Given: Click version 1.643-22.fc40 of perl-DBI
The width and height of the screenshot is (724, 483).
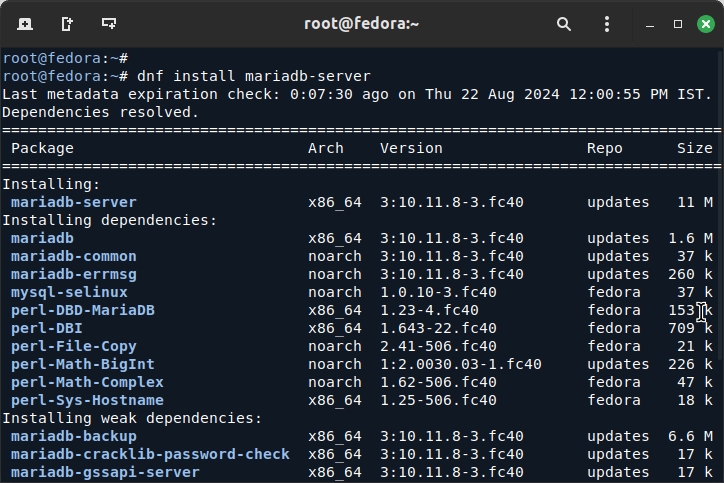Looking at the screenshot, I should click(x=438, y=328).
